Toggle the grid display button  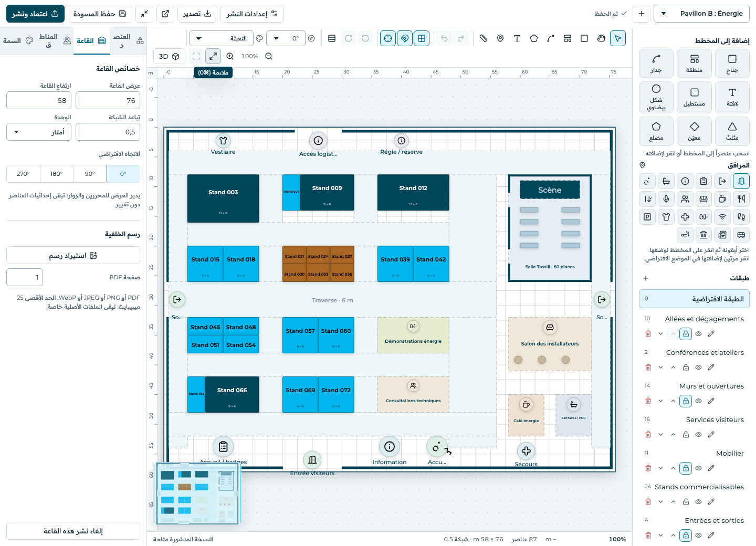(422, 38)
